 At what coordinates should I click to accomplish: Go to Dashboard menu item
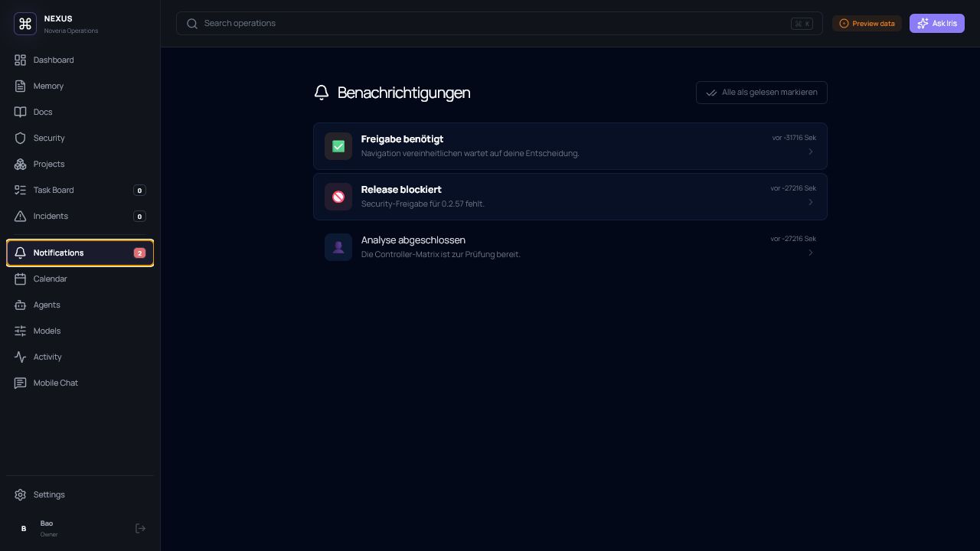coord(80,60)
